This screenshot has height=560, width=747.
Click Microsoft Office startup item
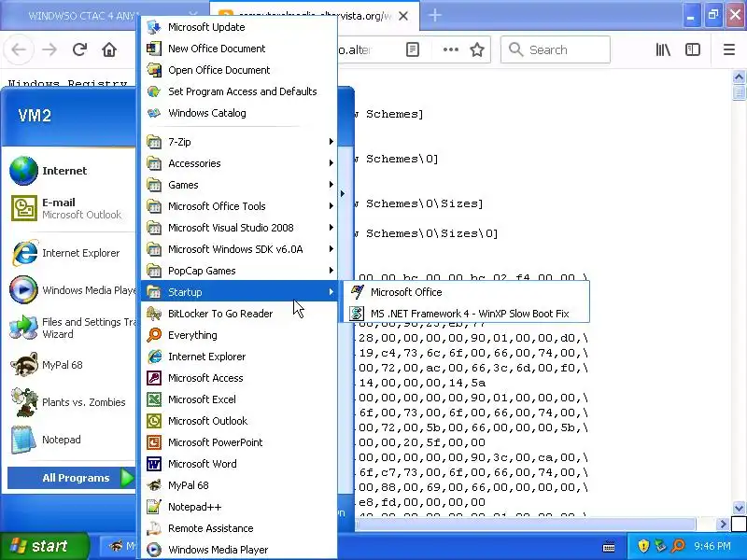click(x=467, y=292)
